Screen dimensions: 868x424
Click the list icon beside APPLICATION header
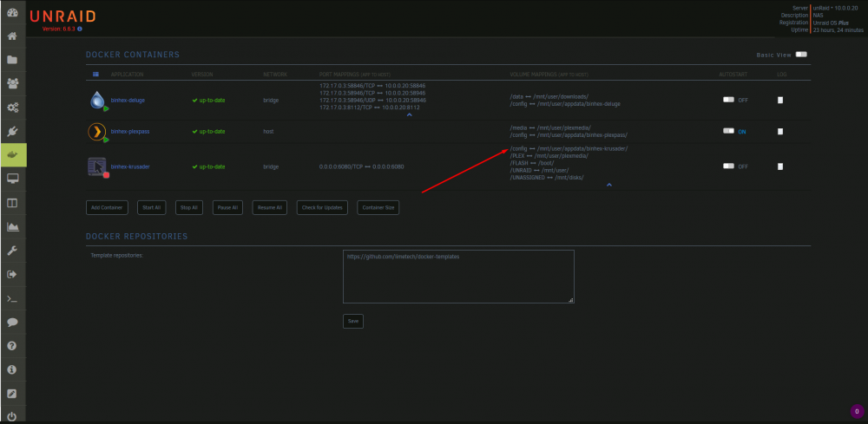95,74
